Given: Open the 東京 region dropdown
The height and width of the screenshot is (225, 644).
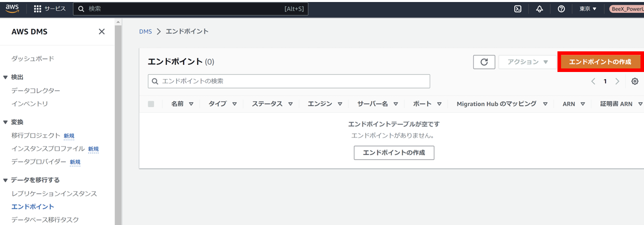Looking at the screenshot, I should [x=588, y=9].
